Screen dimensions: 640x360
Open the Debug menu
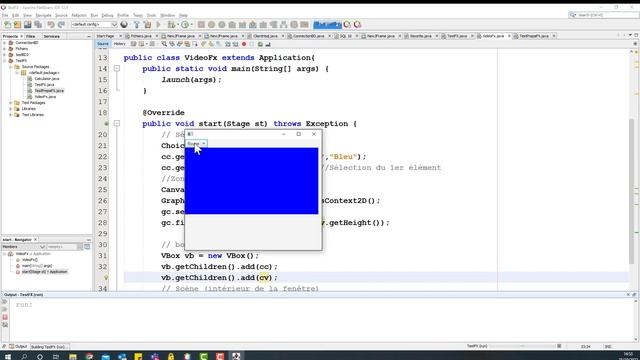[x=107, y=16]
